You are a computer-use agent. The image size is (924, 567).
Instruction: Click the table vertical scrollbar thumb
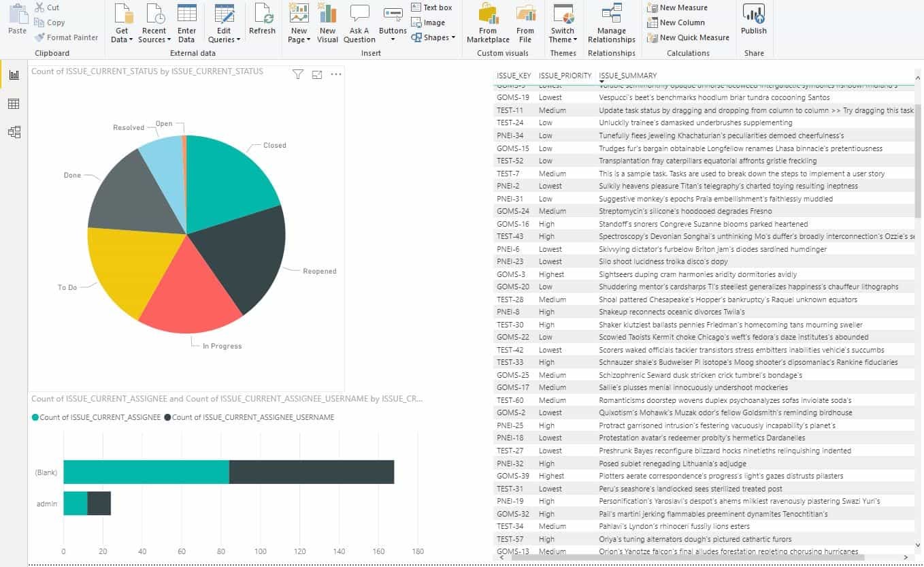tap(919, 161)
